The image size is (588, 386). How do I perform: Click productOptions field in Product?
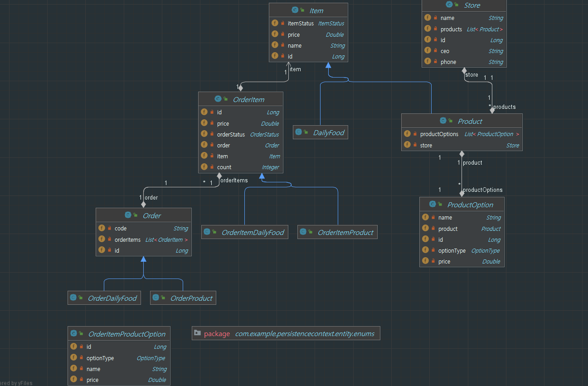(462, 134)
